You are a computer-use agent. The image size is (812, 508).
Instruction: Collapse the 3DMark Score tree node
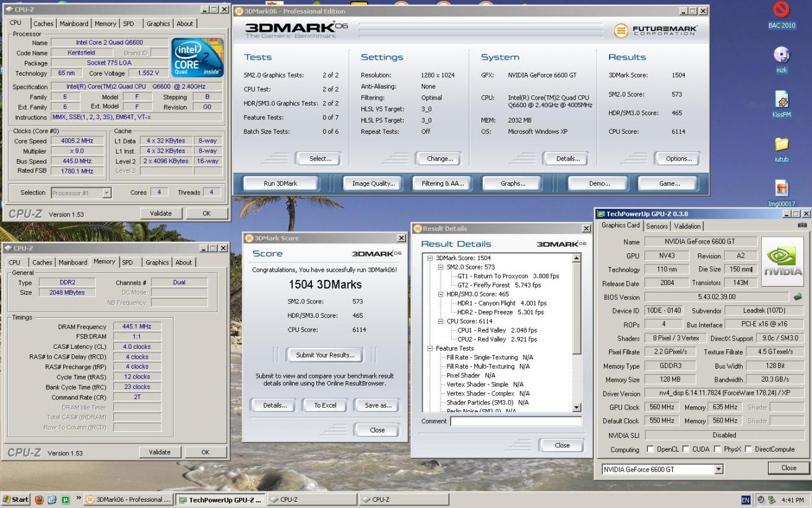[x=430, y=258]
